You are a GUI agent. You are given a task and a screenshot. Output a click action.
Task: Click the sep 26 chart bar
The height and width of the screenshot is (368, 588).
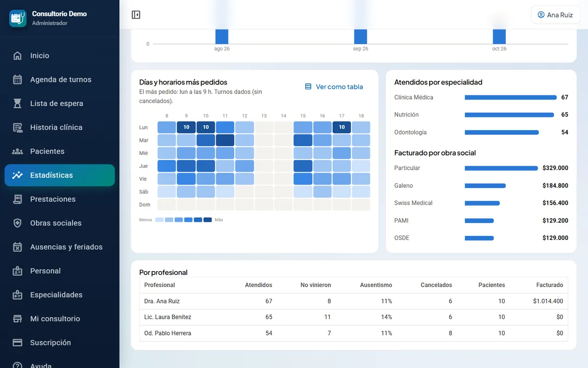pos(361,36)
